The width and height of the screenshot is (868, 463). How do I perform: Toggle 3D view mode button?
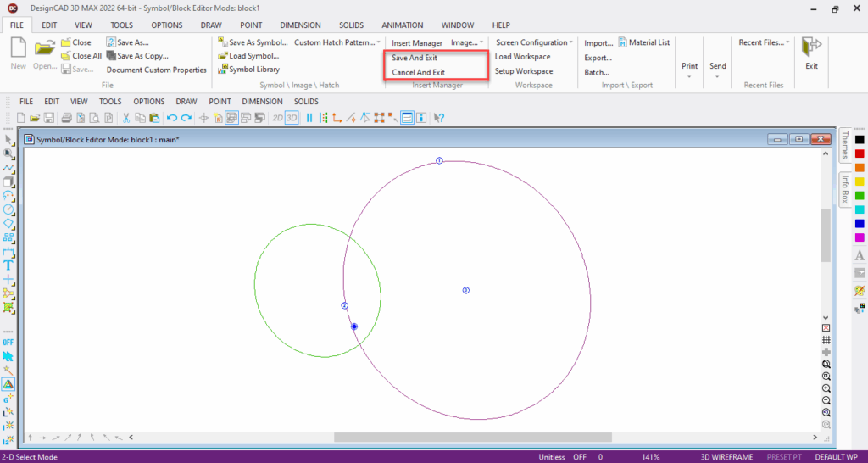292,118
